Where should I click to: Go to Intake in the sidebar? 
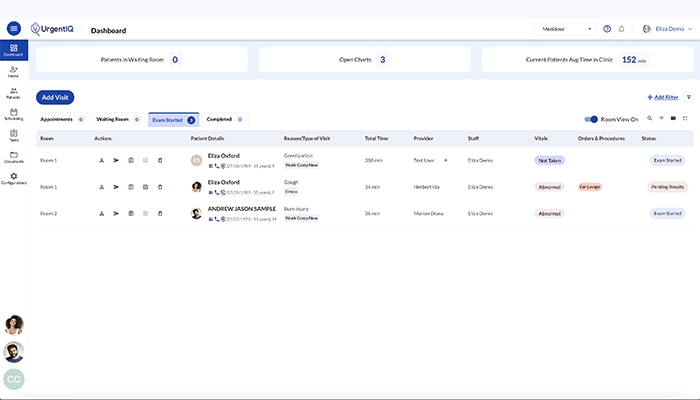point(13,71)
